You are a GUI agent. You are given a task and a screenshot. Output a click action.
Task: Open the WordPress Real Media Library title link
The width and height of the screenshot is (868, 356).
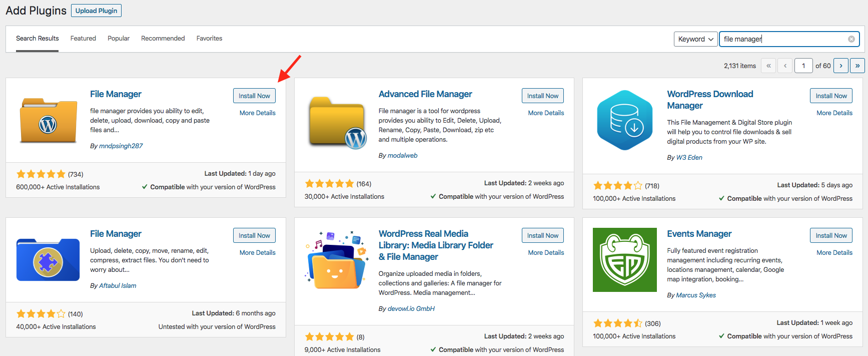[436, 245]
